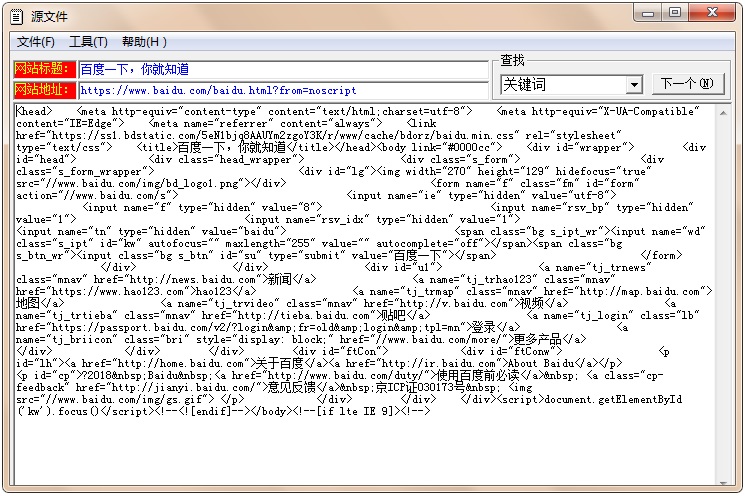The width and height of the screenshot is (745, 496).
Task: Open the 帮助(H) menu
Action: tap(144, 42)
